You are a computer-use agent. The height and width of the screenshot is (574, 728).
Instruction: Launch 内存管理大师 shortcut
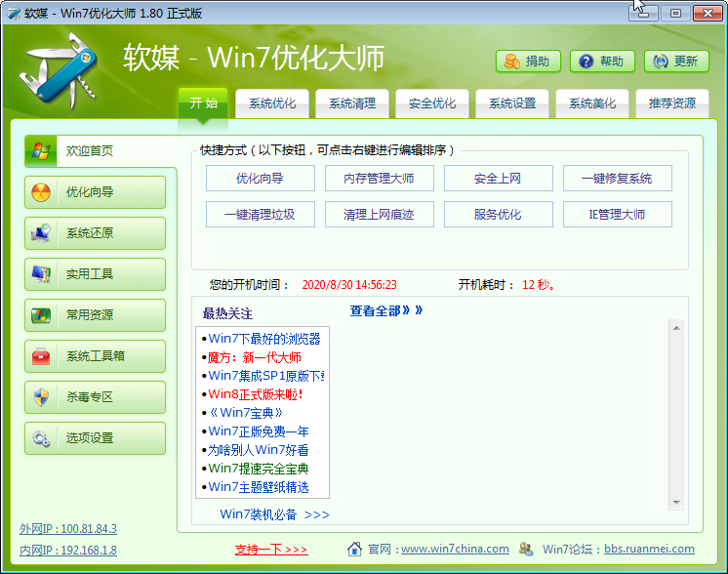380,179
